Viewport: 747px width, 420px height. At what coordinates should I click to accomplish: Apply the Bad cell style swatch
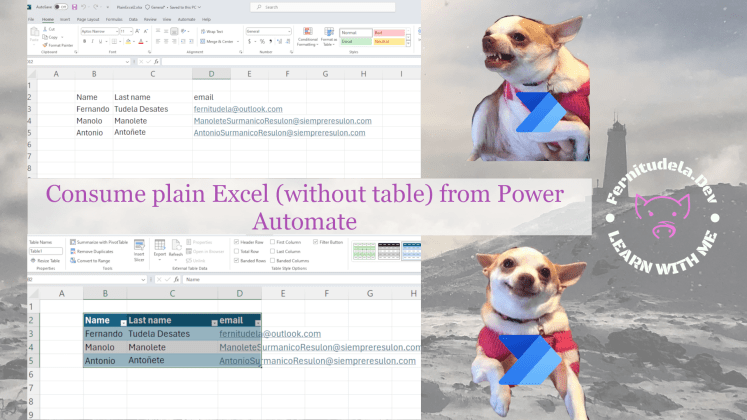[389, 32]
